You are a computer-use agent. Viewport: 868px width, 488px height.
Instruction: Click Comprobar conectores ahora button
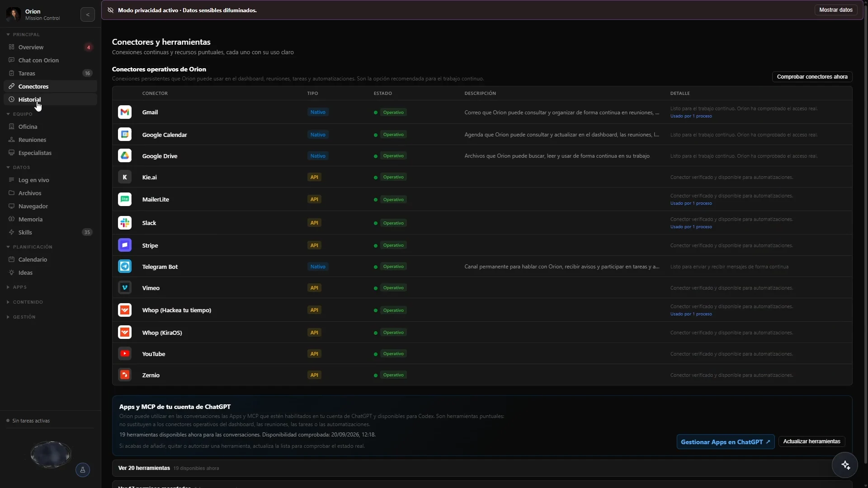pos(812,77)
